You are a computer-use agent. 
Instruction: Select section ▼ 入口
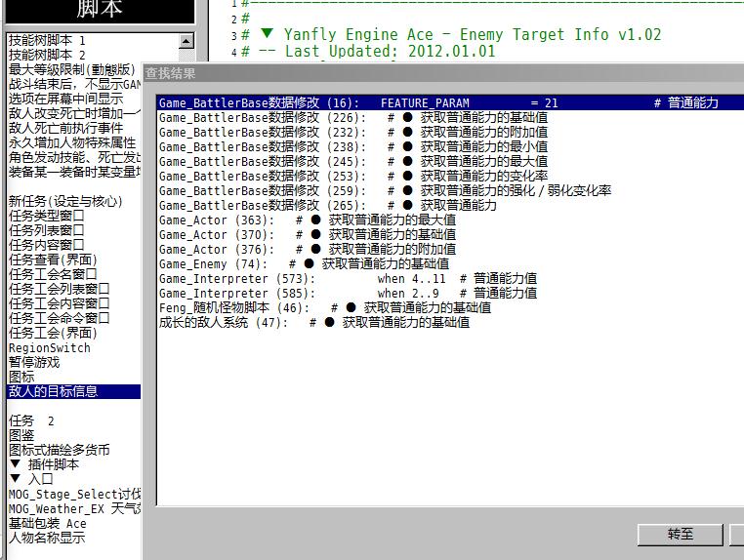31,480
